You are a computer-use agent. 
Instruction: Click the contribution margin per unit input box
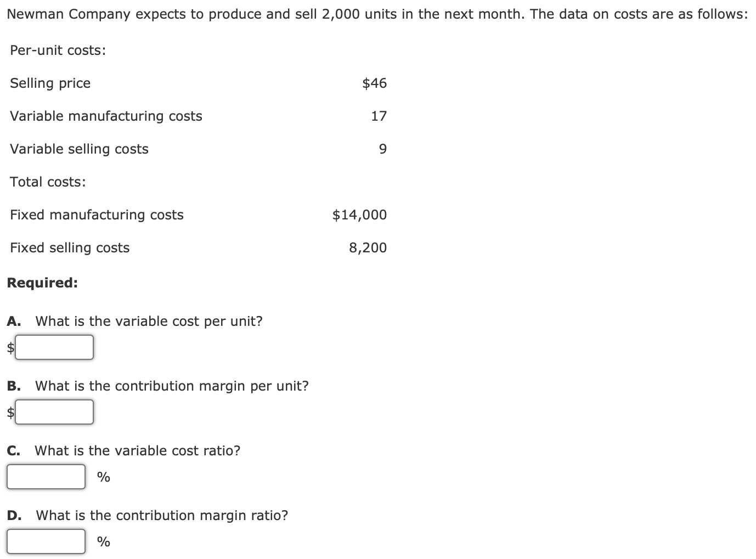pos(54,411)
